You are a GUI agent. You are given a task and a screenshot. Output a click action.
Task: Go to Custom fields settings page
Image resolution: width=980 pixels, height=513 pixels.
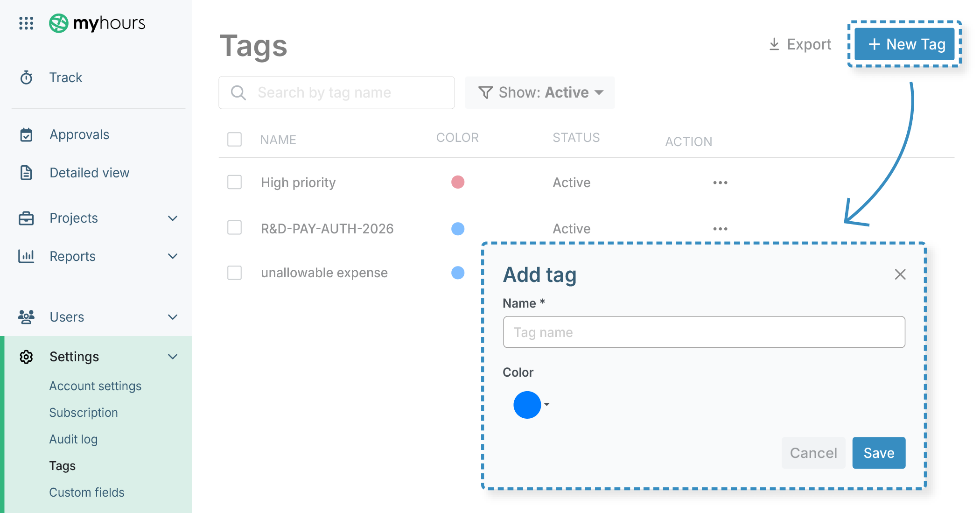87,492
